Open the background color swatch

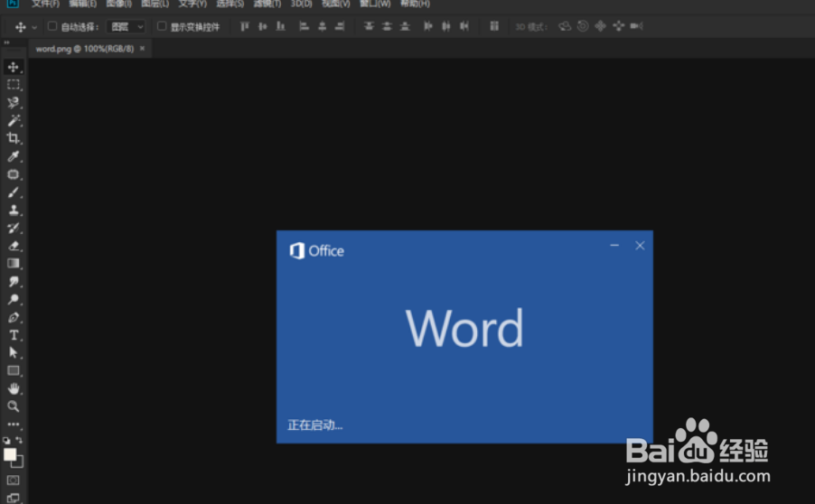tap(19, 462)
